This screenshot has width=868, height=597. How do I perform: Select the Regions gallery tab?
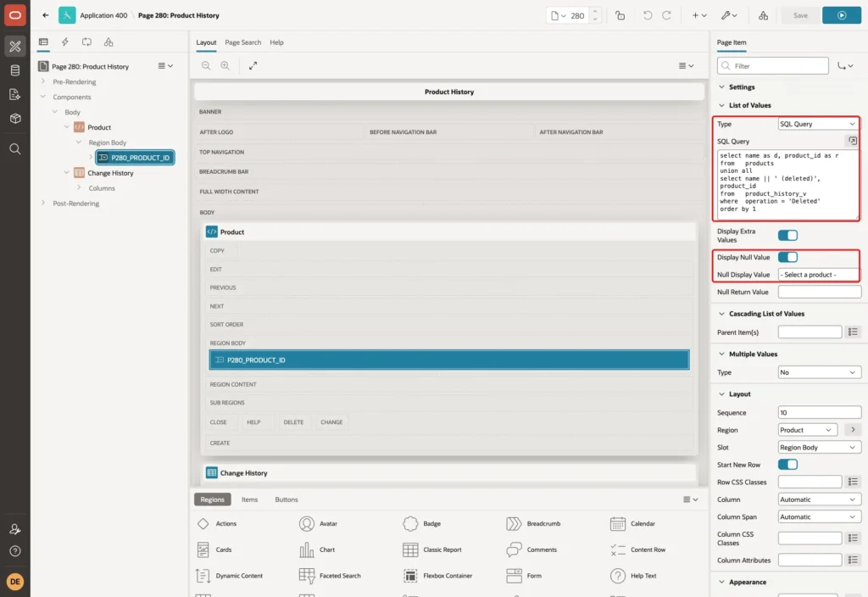click(x=213, y=499)
